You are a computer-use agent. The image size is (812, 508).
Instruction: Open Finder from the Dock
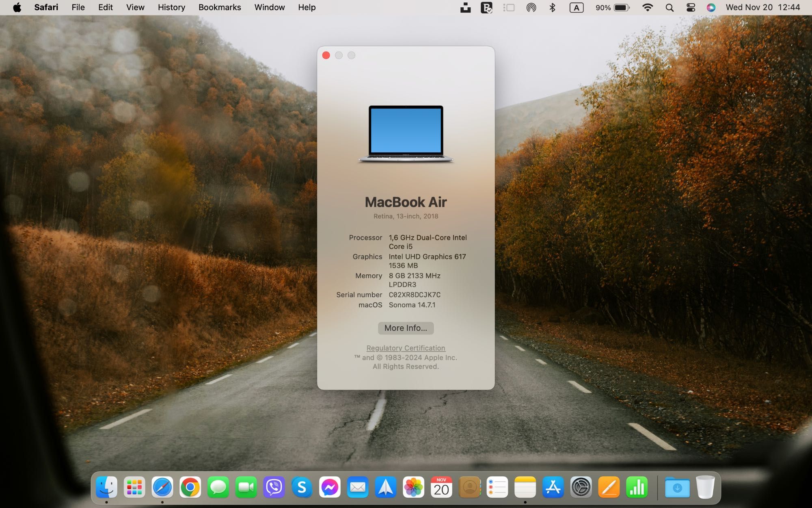[106, 487]
